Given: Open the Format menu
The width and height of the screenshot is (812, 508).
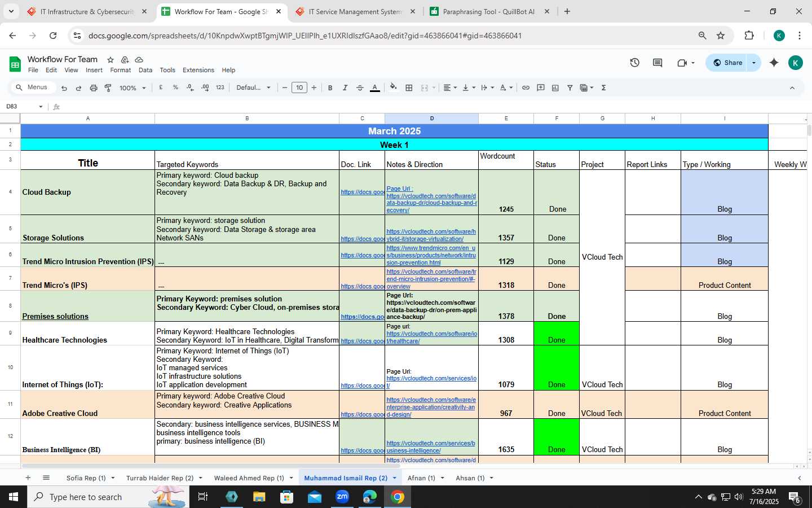Looking at the screenshot, I should [x=120, y=70].
